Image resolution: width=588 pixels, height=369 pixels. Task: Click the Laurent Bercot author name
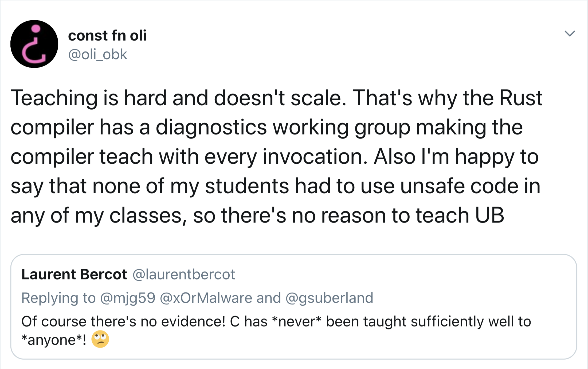(74, 274)
